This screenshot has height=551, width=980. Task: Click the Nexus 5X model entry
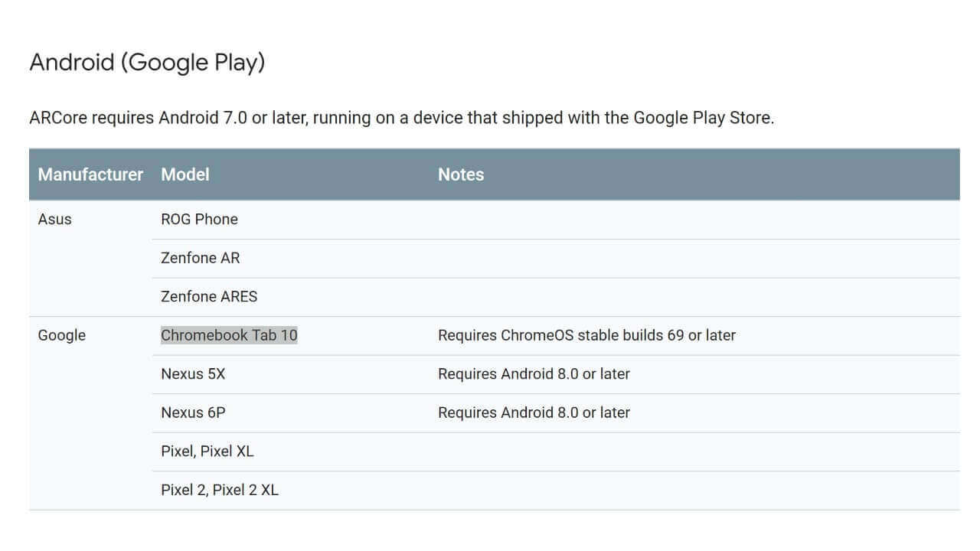193,374
